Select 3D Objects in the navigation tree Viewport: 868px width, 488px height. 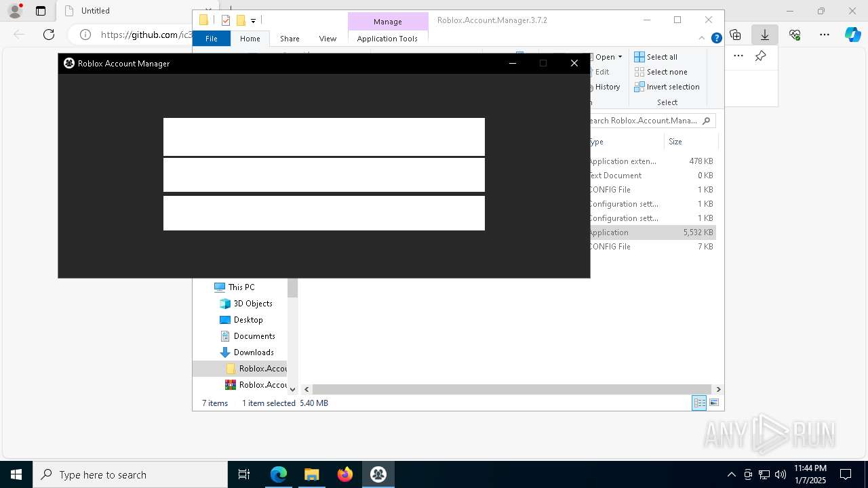click(x=245, y=304)
